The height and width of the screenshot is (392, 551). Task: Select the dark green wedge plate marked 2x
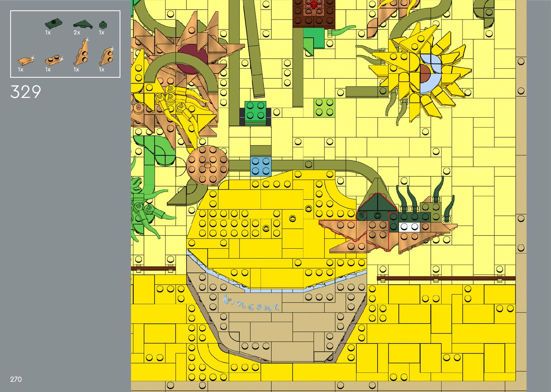point(82,24)
